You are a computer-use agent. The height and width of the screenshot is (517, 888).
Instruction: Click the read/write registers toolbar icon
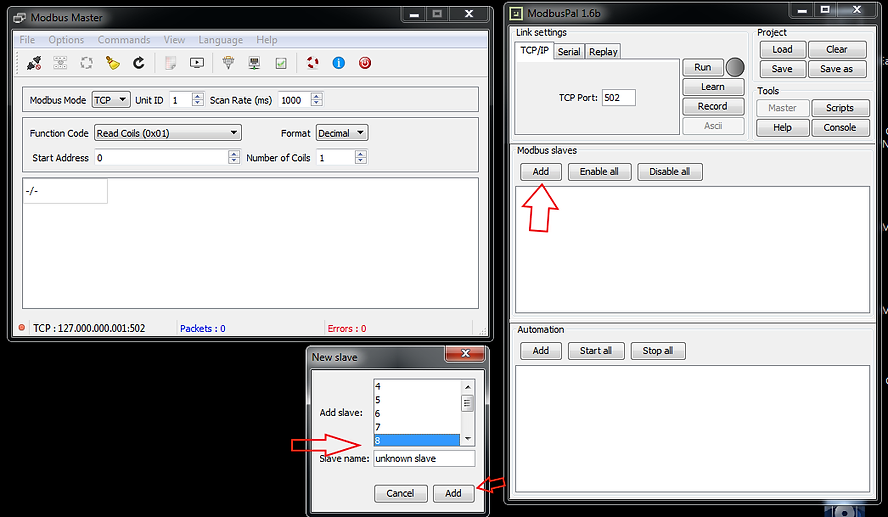click(60, 63)
